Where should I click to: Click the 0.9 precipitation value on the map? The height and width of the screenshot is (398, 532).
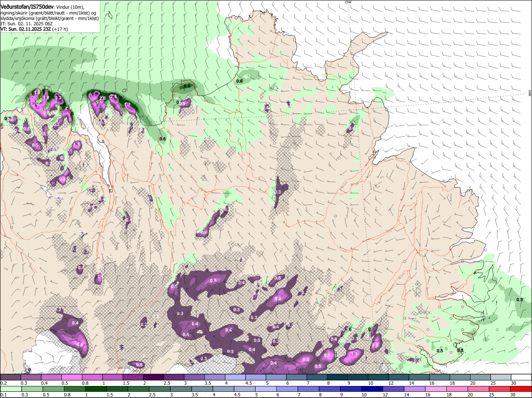pyautogui.click(x=187, y=86)
